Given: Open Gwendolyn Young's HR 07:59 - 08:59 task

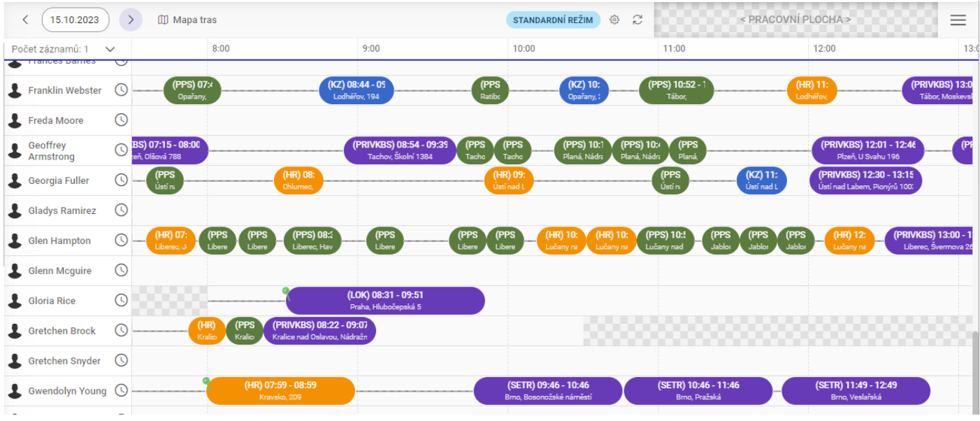Looking at the screenshot, I should point(280,391).
